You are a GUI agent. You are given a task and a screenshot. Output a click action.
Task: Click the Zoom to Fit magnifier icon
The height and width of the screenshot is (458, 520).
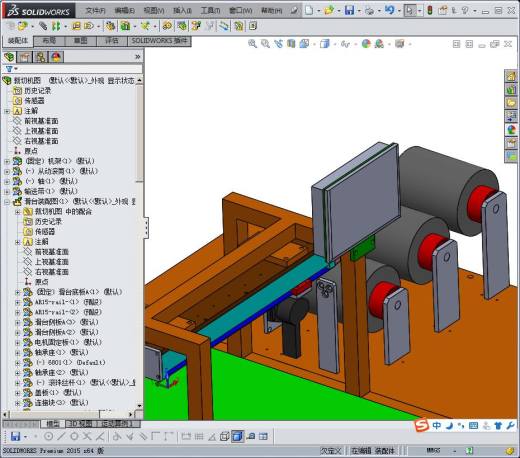252,44
